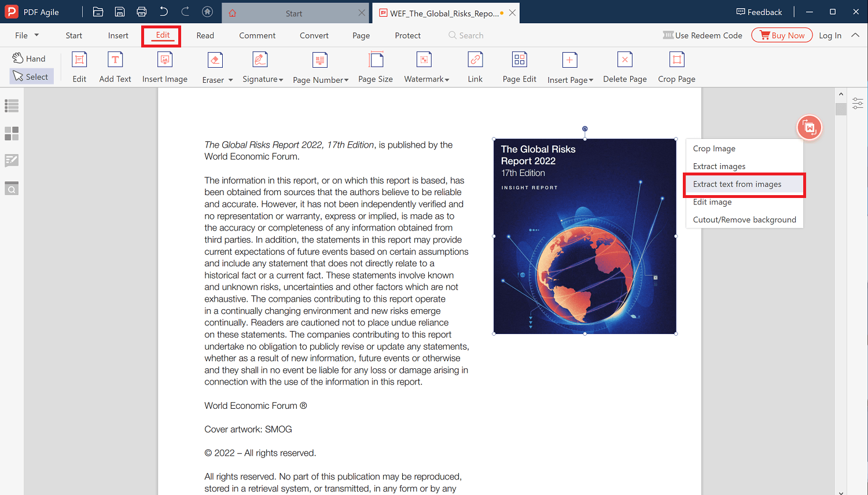The height and width of the screenshot is (495, 868).
Task: Click Use Redeem Code
Action: tap(703, 35)
